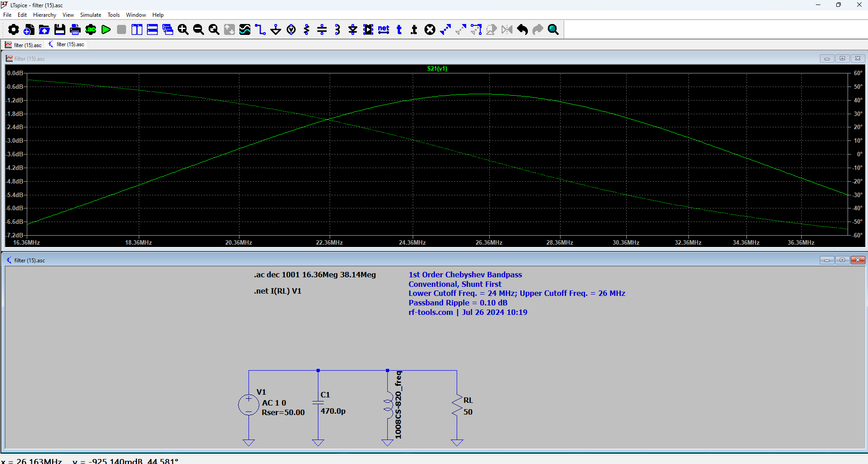Run the simulation with the green arrow
Viewport: 868px width, 464px height.
106,29
